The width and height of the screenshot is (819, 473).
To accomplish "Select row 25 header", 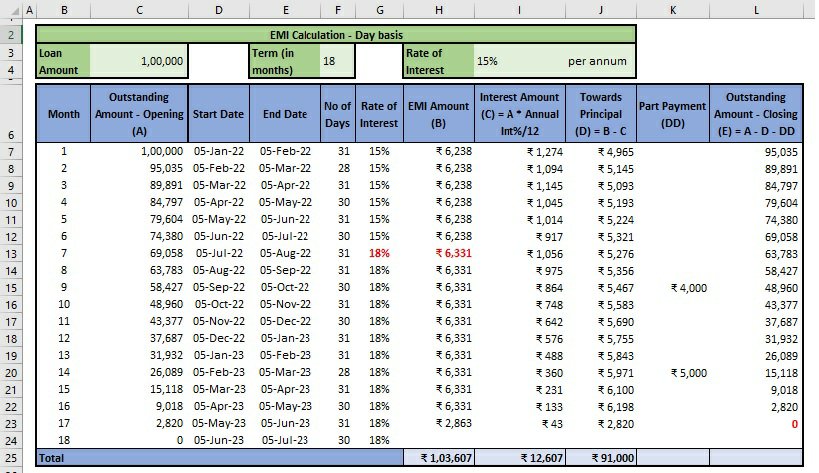I will 11,458.
